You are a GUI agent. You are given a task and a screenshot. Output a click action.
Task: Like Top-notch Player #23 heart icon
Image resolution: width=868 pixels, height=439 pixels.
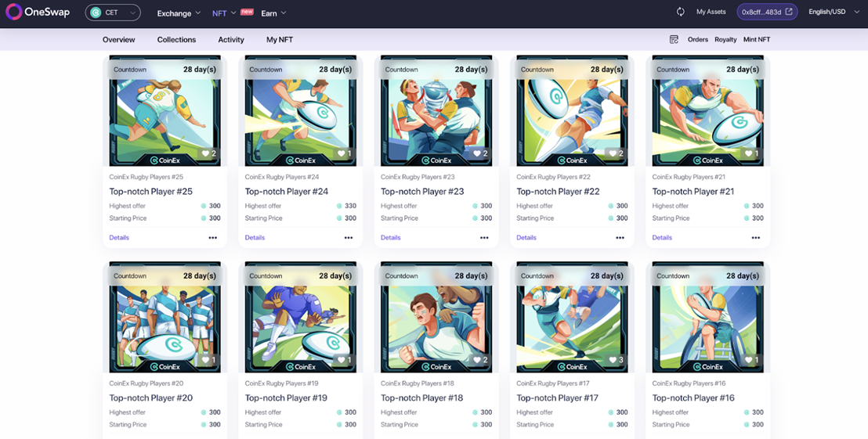coord(476,153)
